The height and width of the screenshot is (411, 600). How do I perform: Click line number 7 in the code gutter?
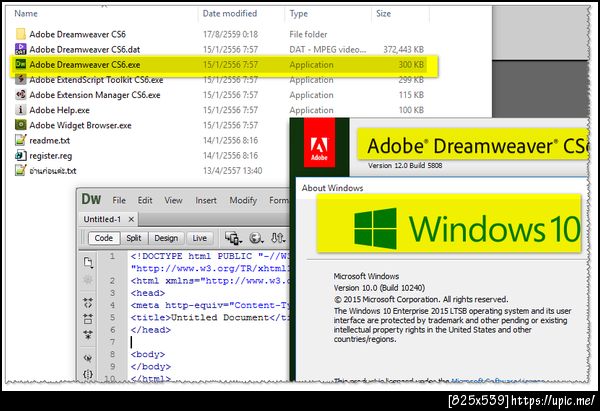(112, 342)
